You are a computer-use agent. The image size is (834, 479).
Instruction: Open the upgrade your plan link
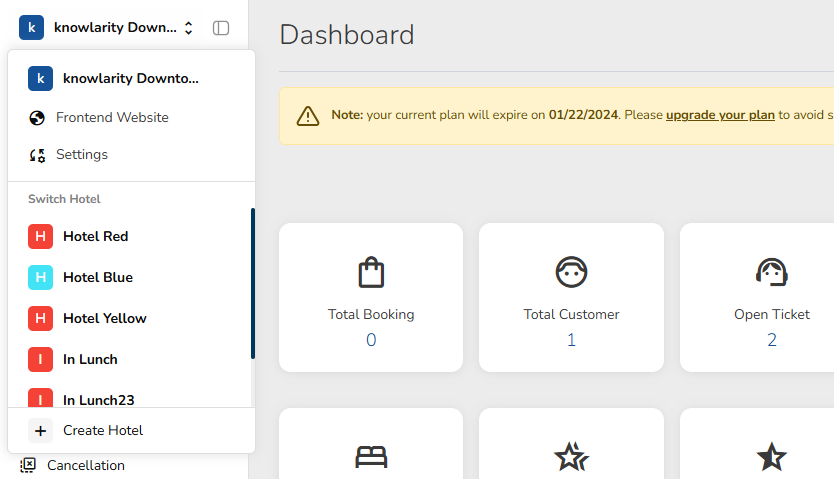pos(720,115)
